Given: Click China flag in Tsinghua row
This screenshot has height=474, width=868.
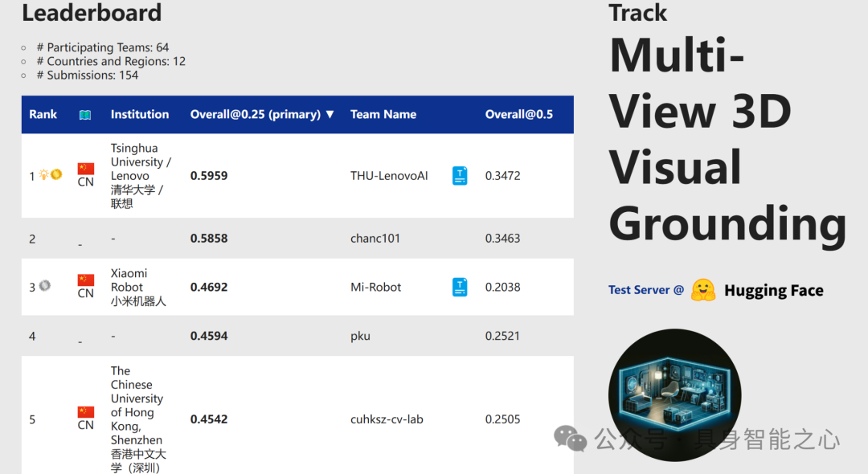Looking at the screenshot, I should pos(86,169).
